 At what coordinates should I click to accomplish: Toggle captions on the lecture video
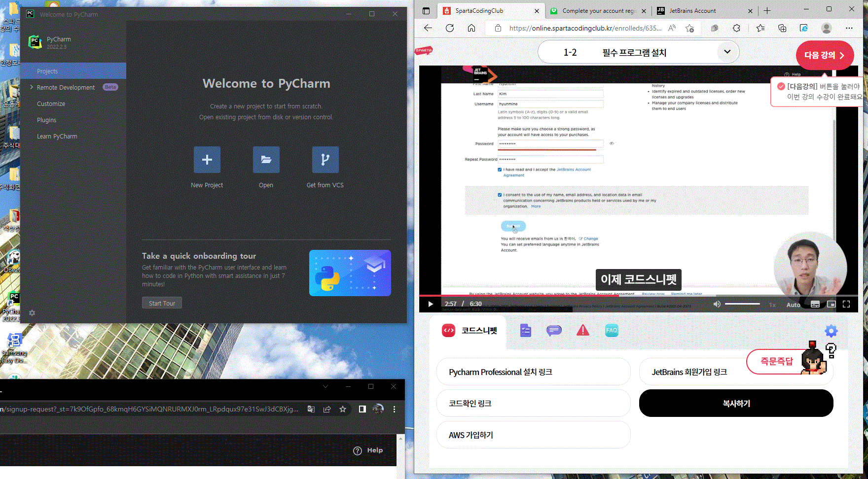click(815, 304)
